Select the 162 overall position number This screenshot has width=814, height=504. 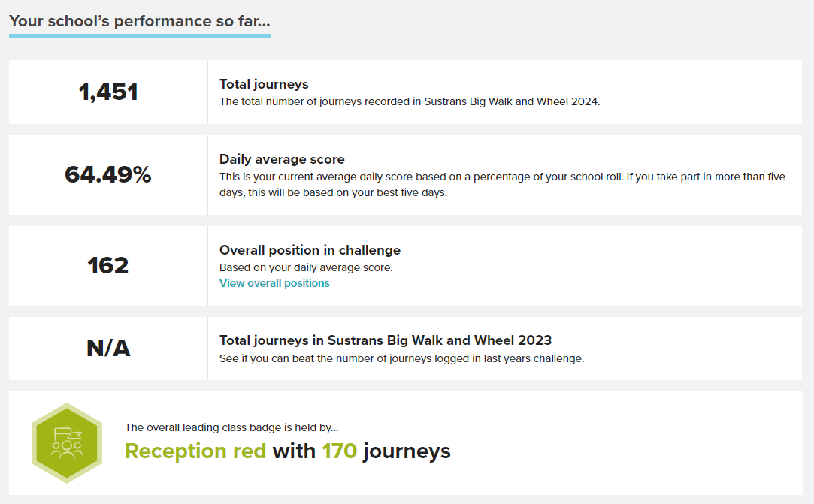[x=108, y=266]
